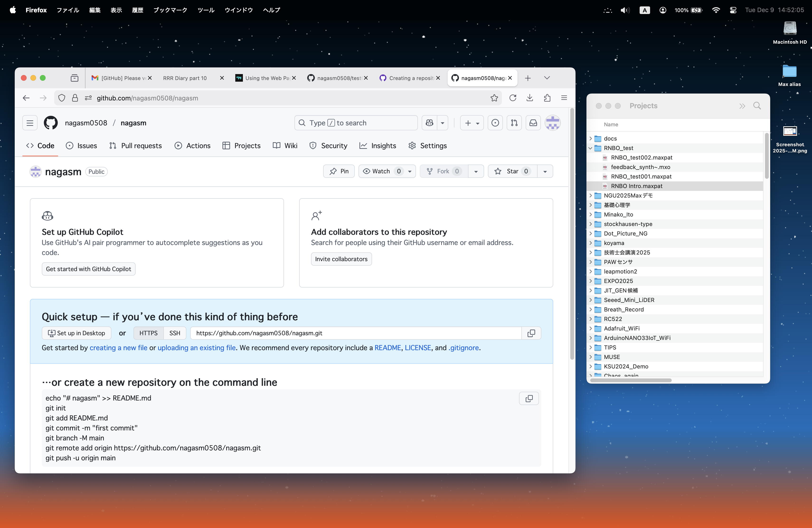Expand the Watch notifications dropdown
812x528 pixels.
tap(410, 171)
